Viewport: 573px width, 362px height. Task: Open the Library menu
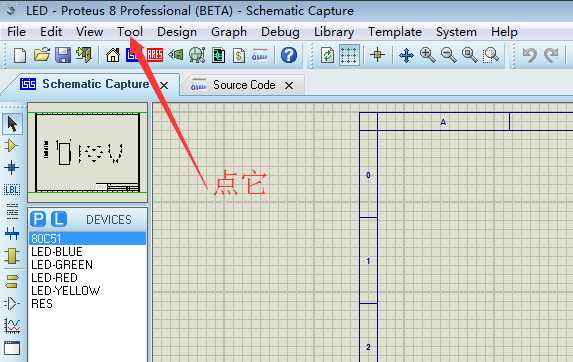[x=334, y=32]
